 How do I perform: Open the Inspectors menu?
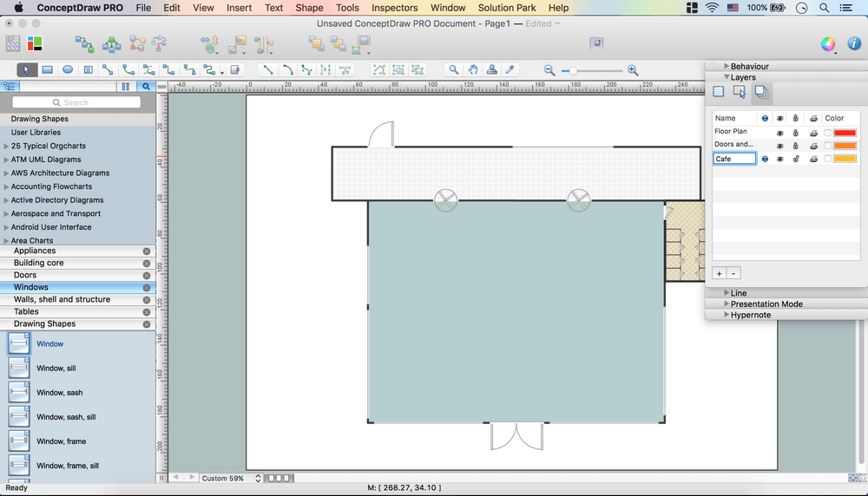point(394,8)
